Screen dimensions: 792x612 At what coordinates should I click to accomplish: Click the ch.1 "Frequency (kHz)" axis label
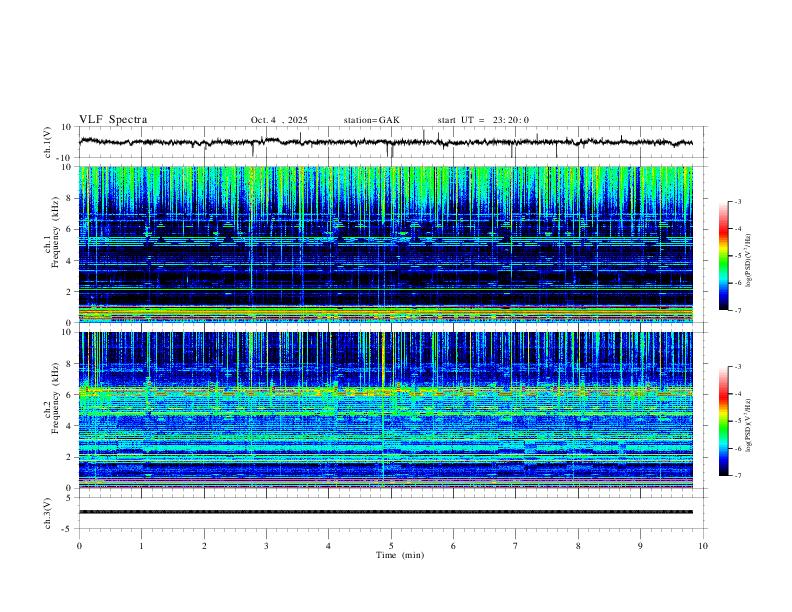[56, 232]
